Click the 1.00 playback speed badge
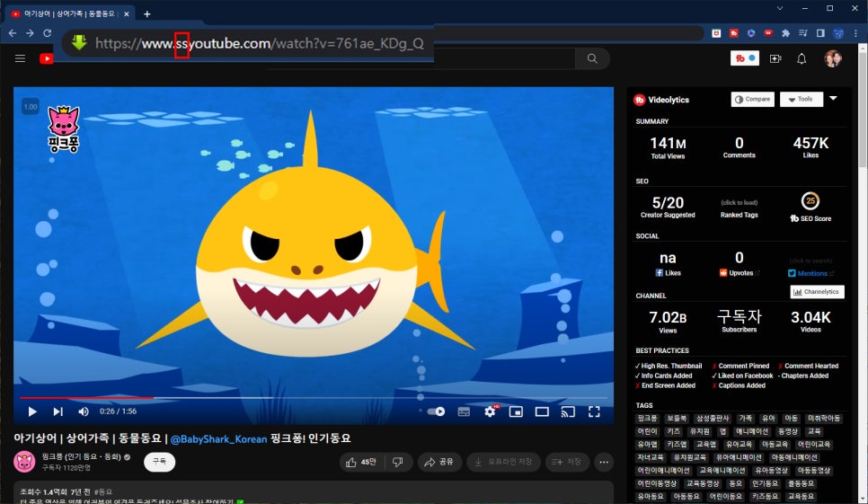The width and height of the screenshot is (868, 504). [x=31, y=107]
